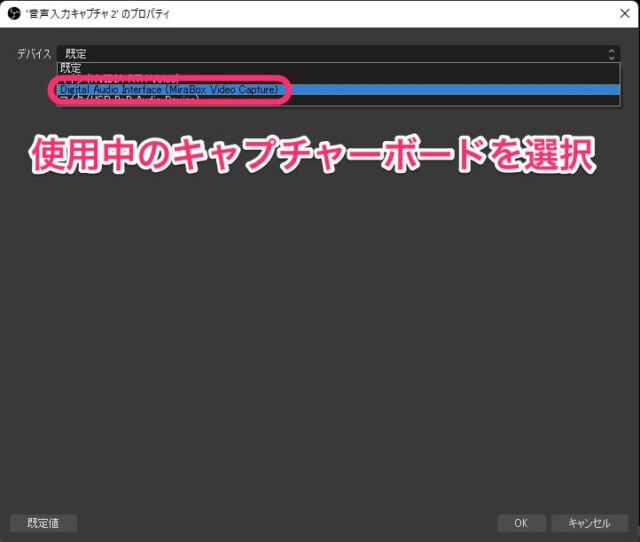Select the 既定 option in the device list
The image size is (640, 542).
70,68
